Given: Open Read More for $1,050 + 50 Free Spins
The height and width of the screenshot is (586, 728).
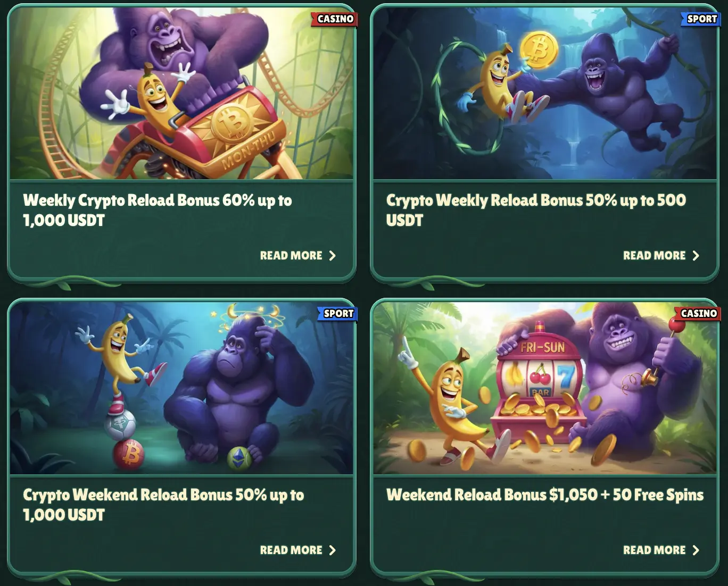Looking at the screenshot, I should click(661, 550).
